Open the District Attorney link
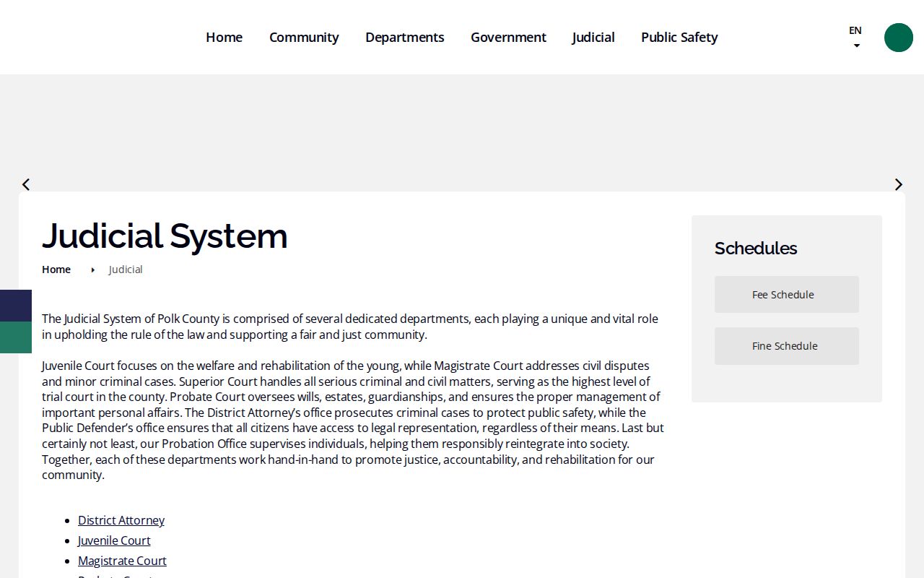 (121, 520)
